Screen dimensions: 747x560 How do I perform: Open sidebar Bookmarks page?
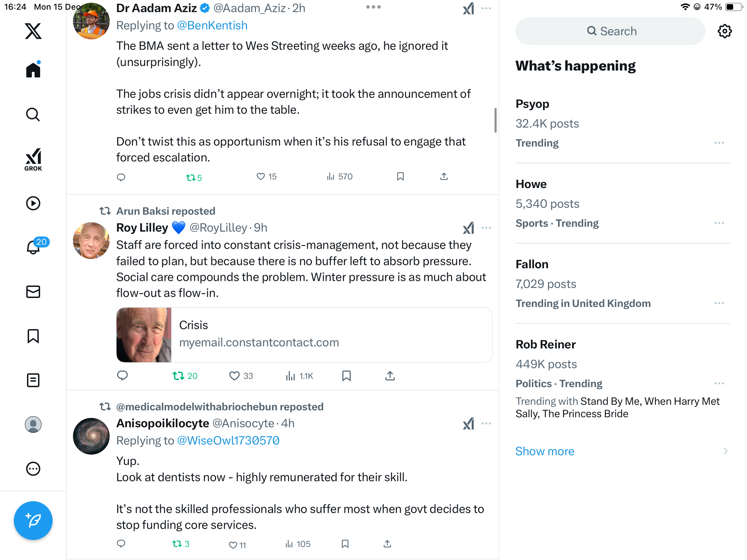click(x=33, y=336)
